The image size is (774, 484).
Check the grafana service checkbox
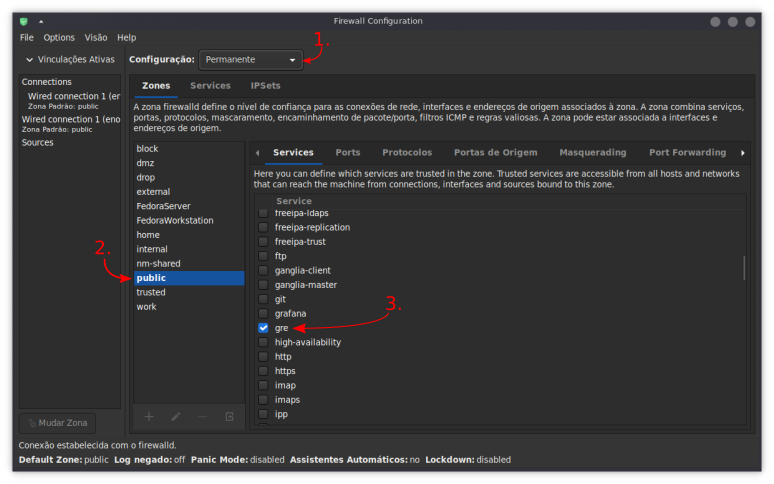263,314
